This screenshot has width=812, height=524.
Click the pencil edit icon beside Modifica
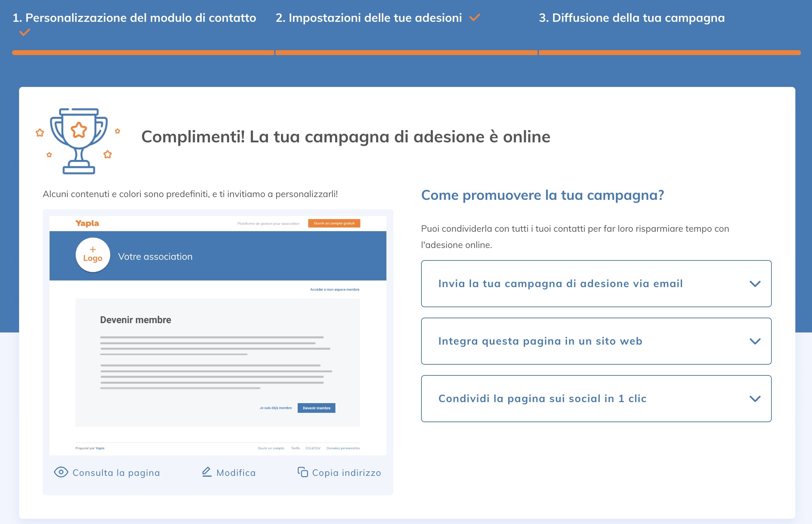(x=207, y=472)
